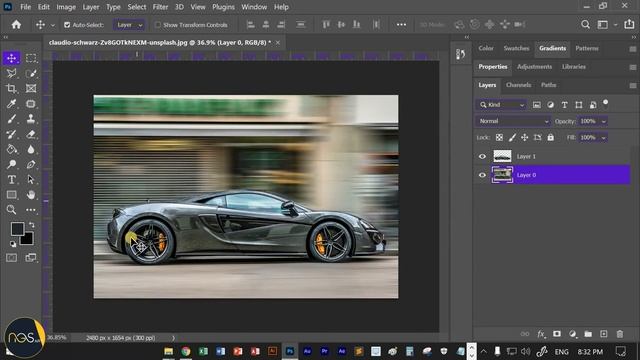Click the foreground color swatch

18,229
